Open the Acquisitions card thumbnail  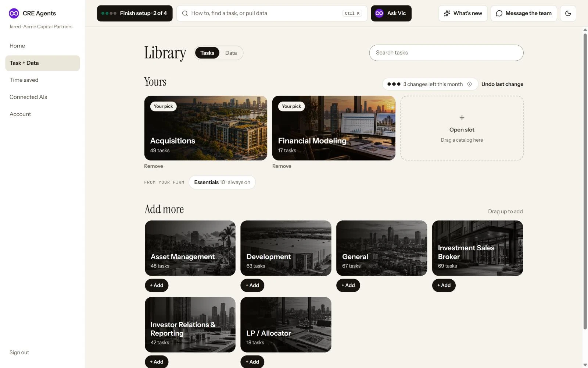[x=206, y=128]
